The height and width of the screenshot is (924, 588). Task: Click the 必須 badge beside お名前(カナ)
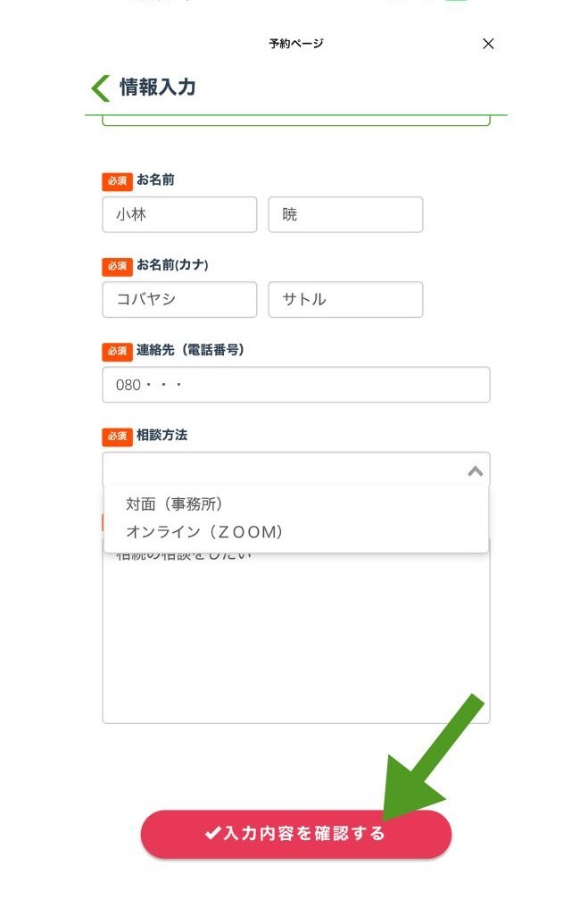[117, 266]
